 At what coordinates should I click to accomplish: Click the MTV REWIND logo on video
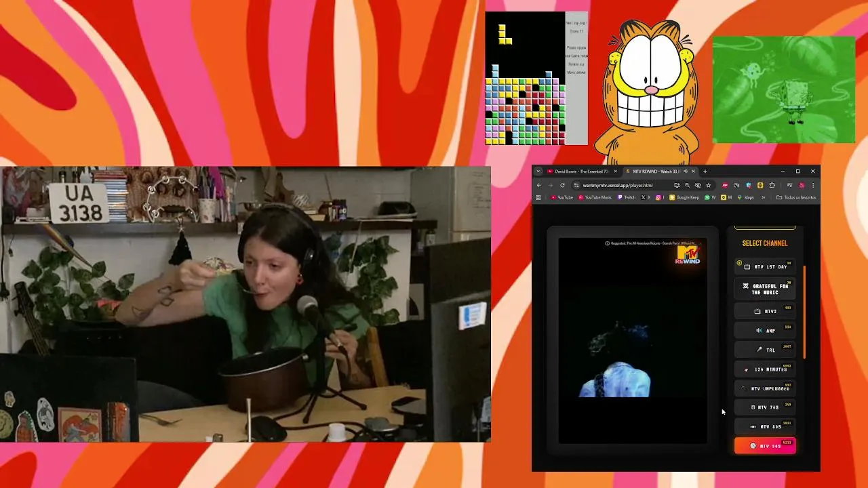point(688,255)
